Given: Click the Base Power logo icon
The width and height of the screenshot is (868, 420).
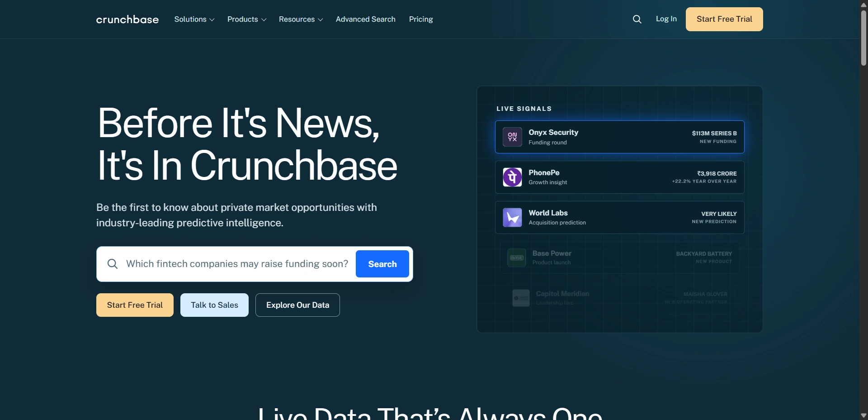Looking at the screenshot, I should pyautogui.click(x=517, y=258).
